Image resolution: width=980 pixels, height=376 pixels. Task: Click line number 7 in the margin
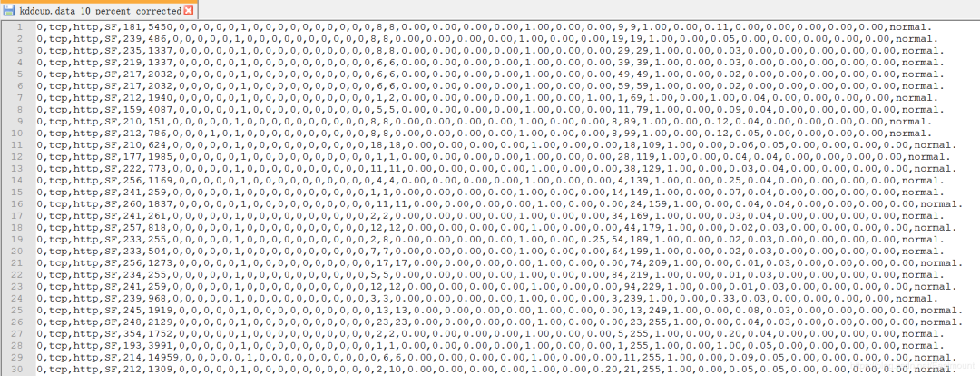tap(20, 97)
